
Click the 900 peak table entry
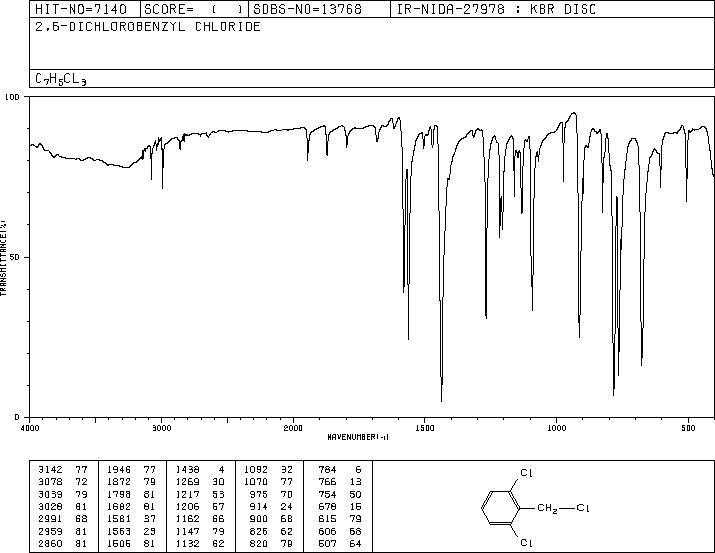coord(271,519)
